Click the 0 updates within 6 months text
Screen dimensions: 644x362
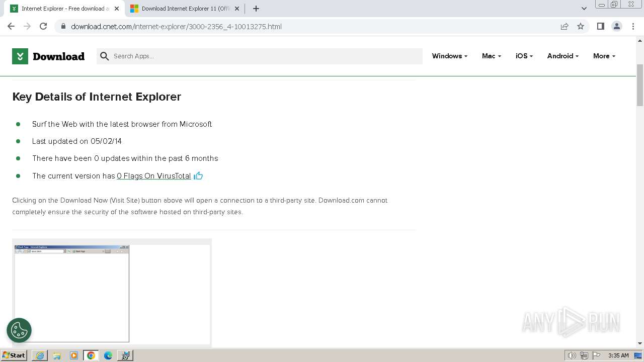[125, 158]
